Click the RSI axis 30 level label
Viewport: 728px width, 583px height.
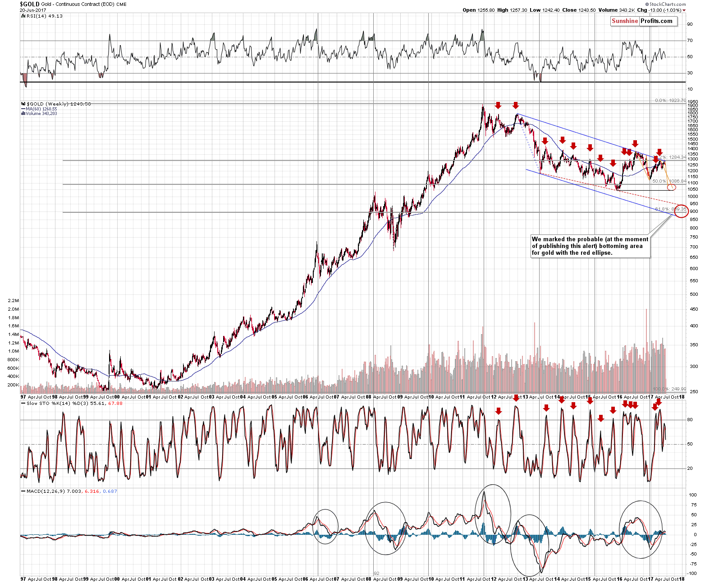(x=690, y=73)
